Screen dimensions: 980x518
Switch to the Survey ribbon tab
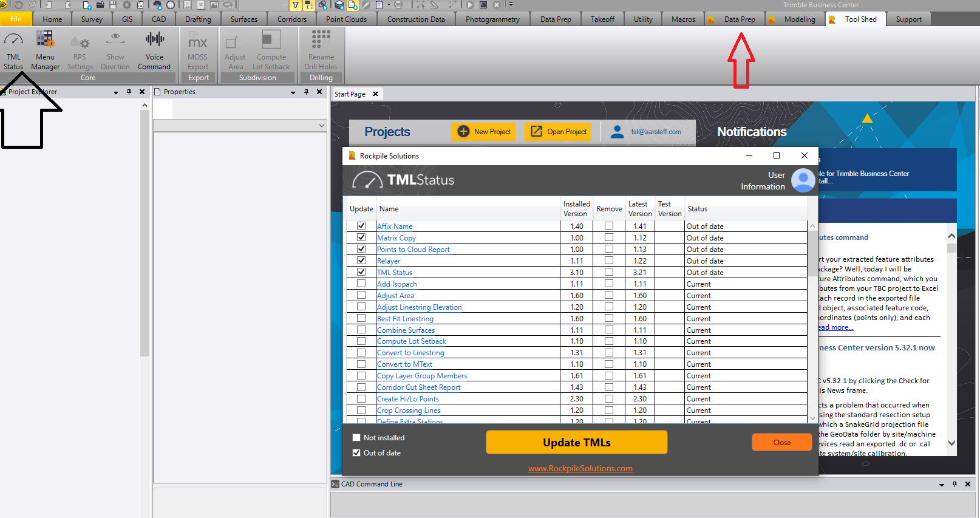pos(92,19)
